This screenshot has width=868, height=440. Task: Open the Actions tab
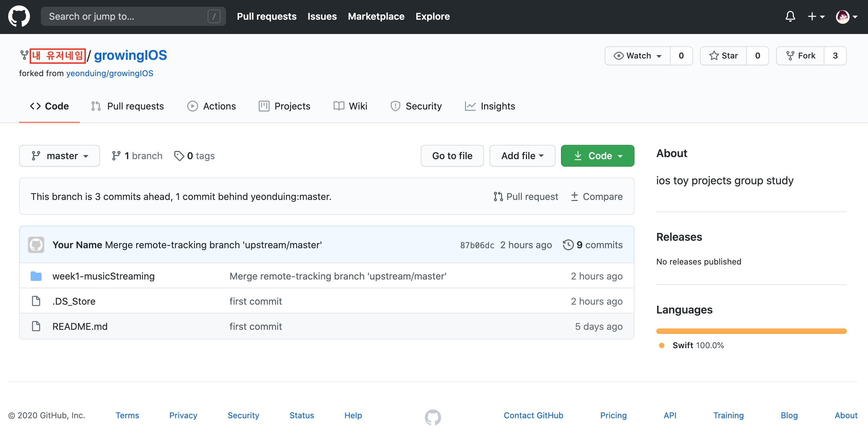pyautogui.click(x=211, y=106)
